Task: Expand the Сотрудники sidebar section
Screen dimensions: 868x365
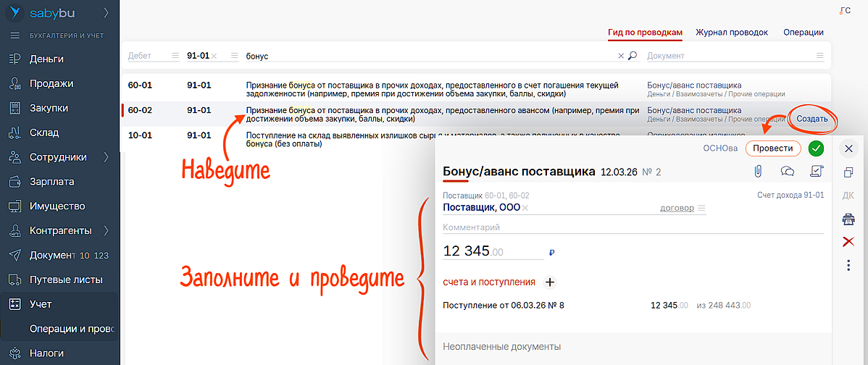Action: pos(107,157)
